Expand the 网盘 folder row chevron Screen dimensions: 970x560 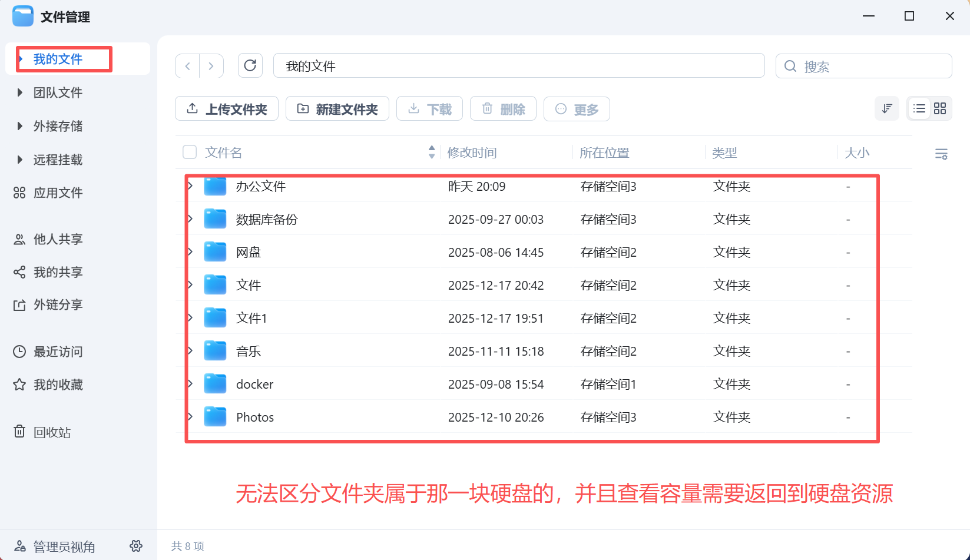tap(190, 252)
